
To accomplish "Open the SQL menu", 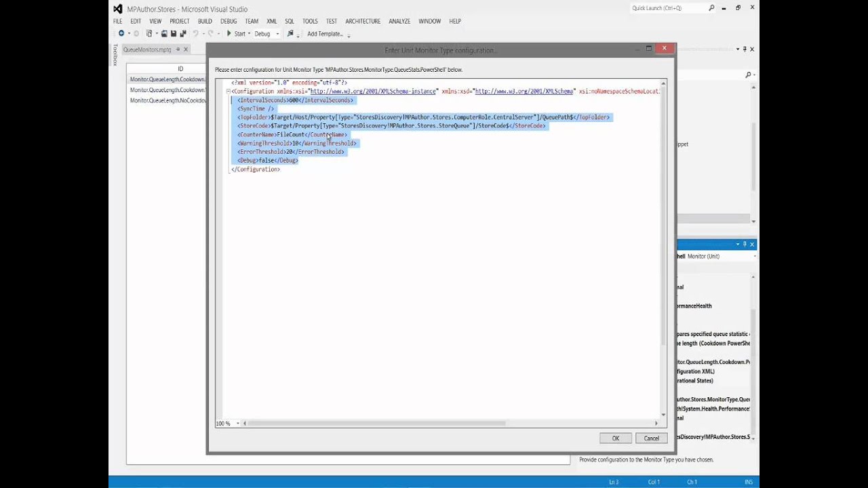I will coord(290,21).
